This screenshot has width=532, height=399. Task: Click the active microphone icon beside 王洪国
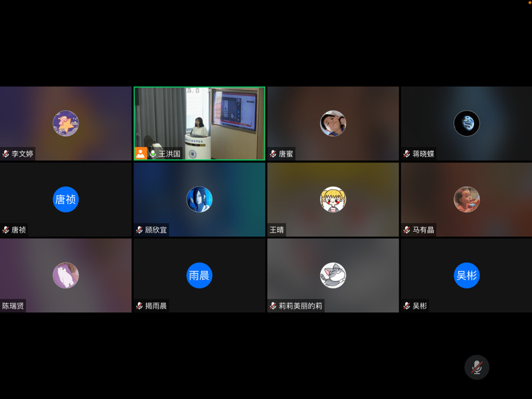click(x=153, y=154)
